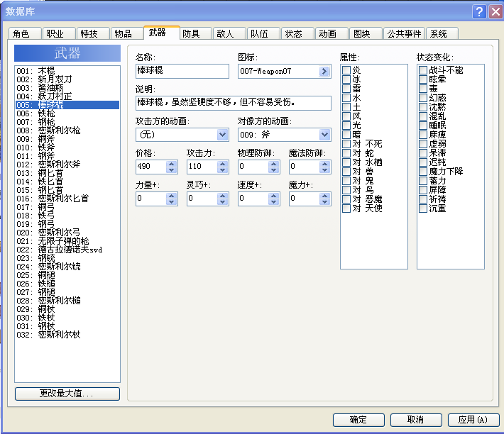The height and width of the screenshot is (434, 504).
Task: Open the 动画 tab
Action: [332, 33]
